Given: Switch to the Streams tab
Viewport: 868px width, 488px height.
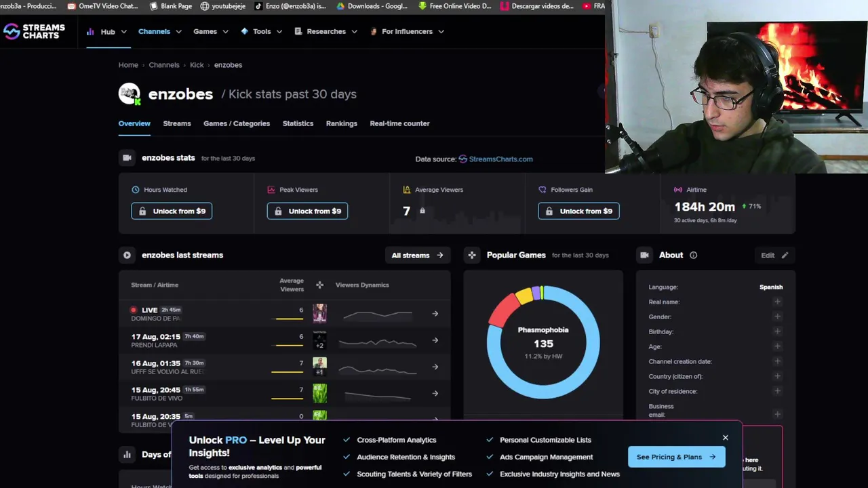Looking at the screenshot, I should [x=177, y=123].
